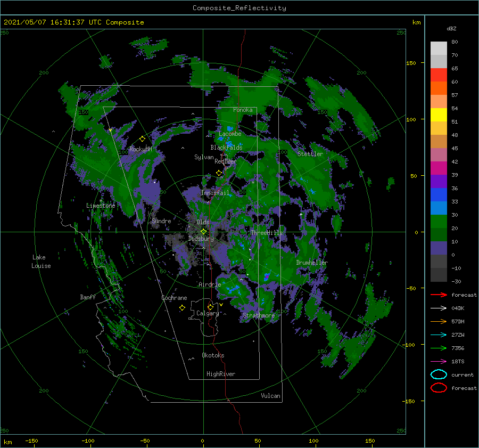The height and width of the screenshot is (448, 479).
Task: Click the HighRiver label
Action: click(x=221, y=374)
